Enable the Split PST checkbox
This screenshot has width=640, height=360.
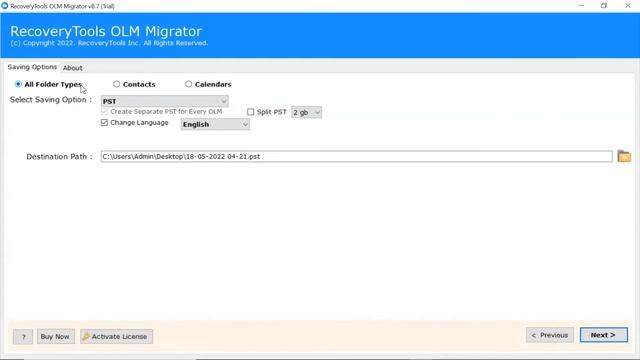click(x=251, y=112)
